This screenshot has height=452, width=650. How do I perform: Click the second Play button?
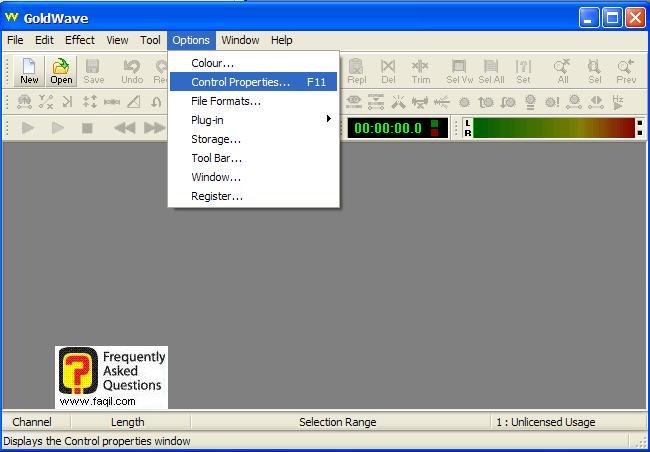tap(58, 128)
